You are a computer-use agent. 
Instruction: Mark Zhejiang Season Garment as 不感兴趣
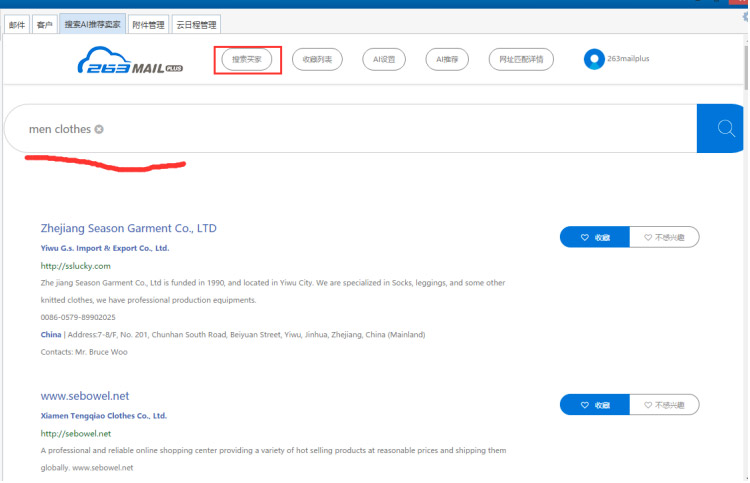pos(664,237)
